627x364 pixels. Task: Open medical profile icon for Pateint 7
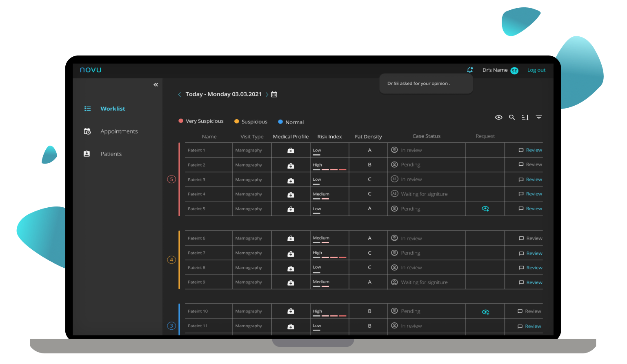coord(291,253)
